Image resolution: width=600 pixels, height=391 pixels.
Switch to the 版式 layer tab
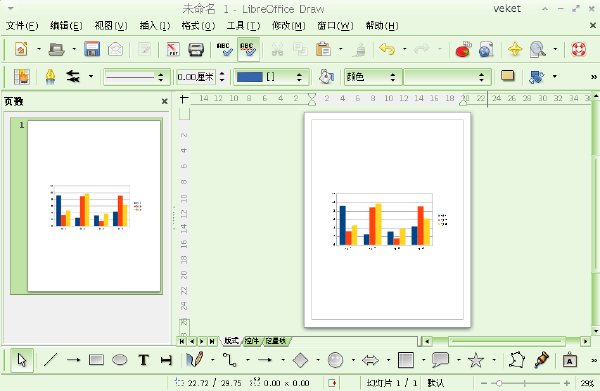coord(231,340)
